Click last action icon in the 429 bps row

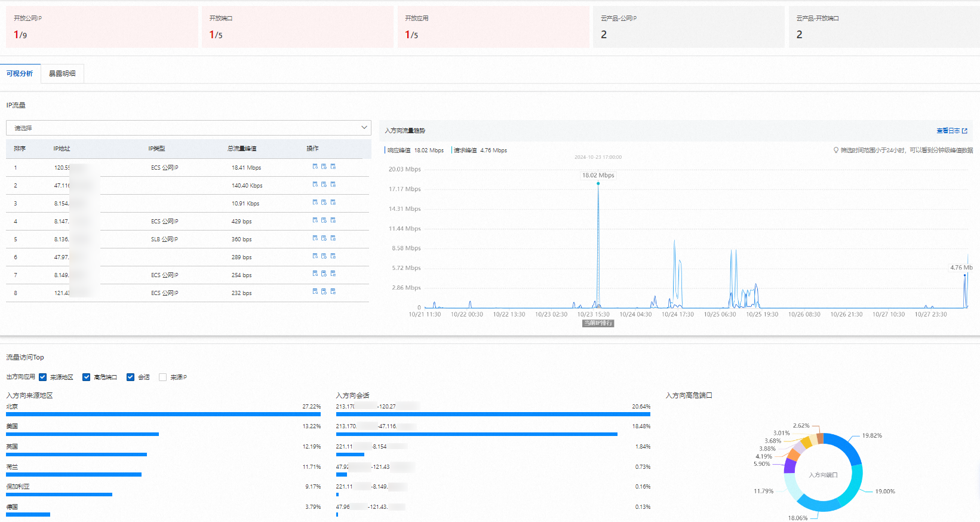point(333,220)
